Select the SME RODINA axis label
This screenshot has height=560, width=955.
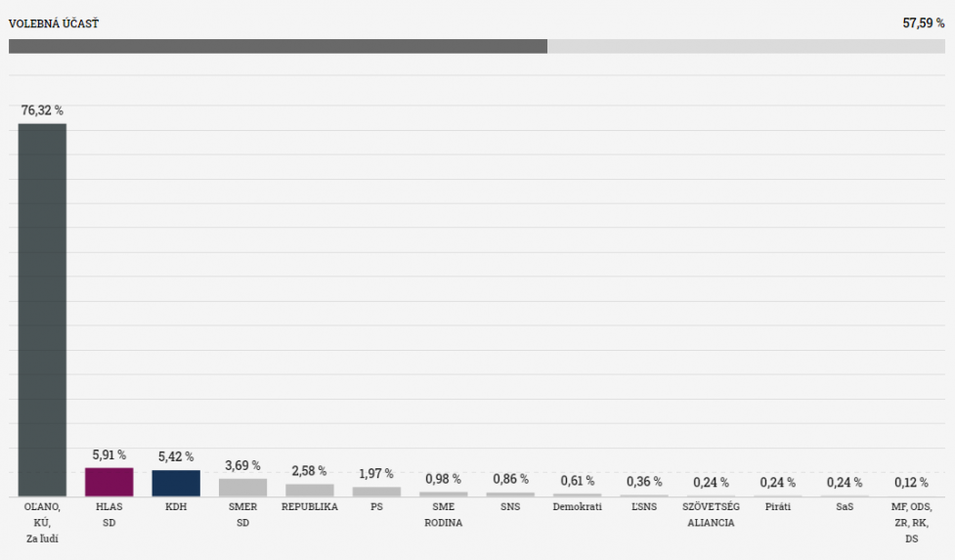click(x=444, y=514)
